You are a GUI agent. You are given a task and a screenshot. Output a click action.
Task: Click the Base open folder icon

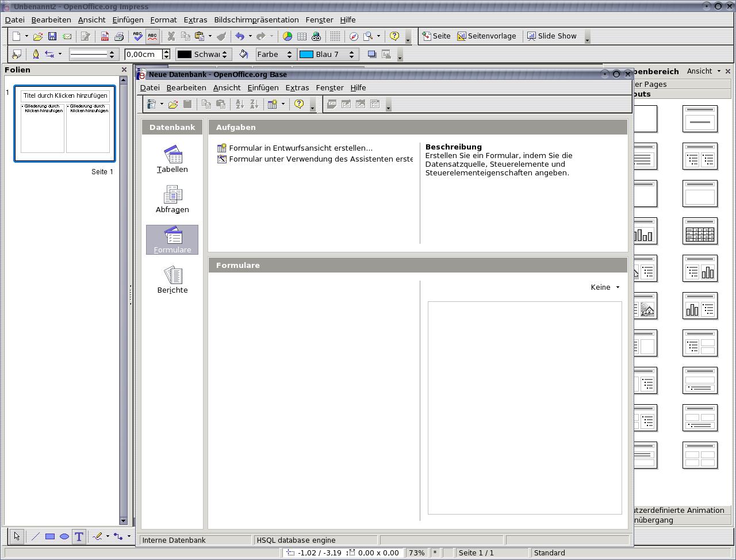pos(172,104)
